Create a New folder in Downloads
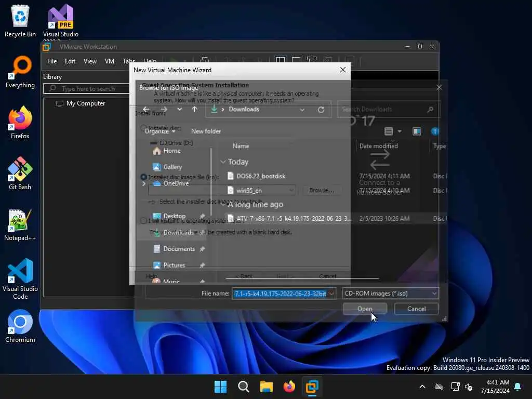This screenshot has height=399, width=532. click(206, 131)
